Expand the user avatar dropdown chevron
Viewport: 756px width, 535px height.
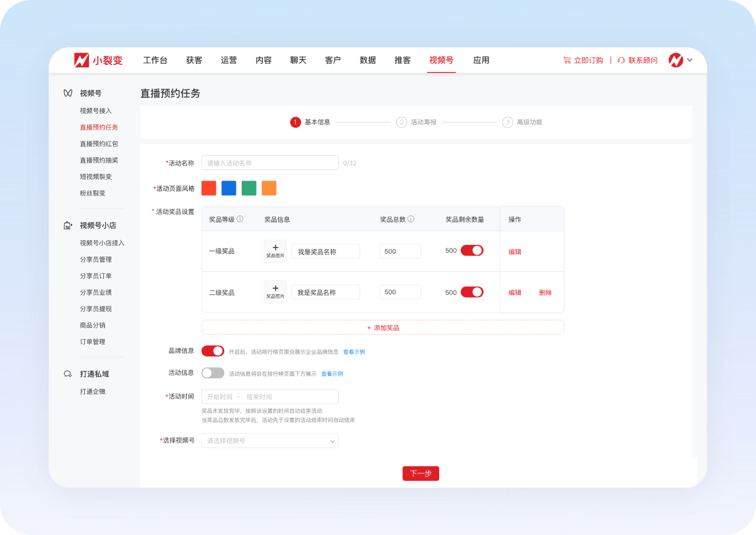(x=690, y=60)
